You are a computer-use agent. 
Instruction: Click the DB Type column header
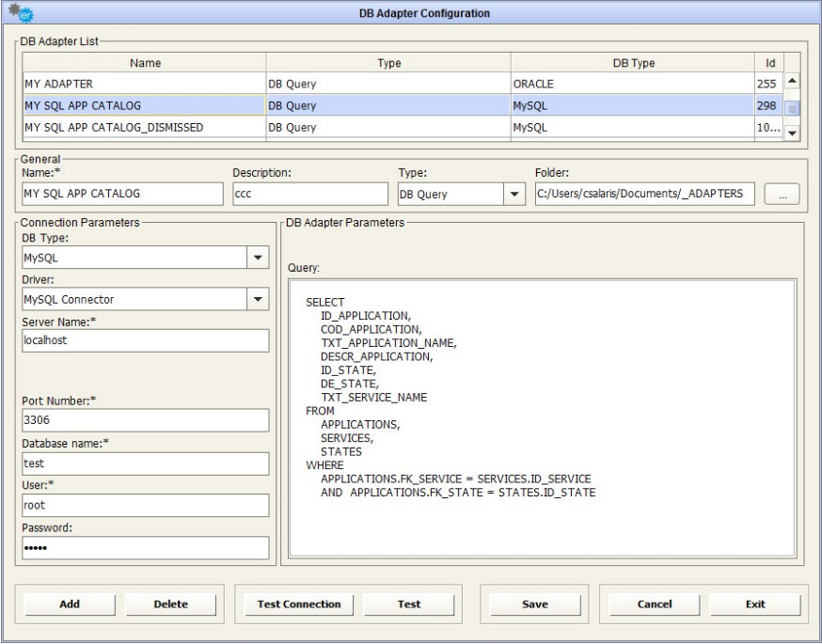632,63
